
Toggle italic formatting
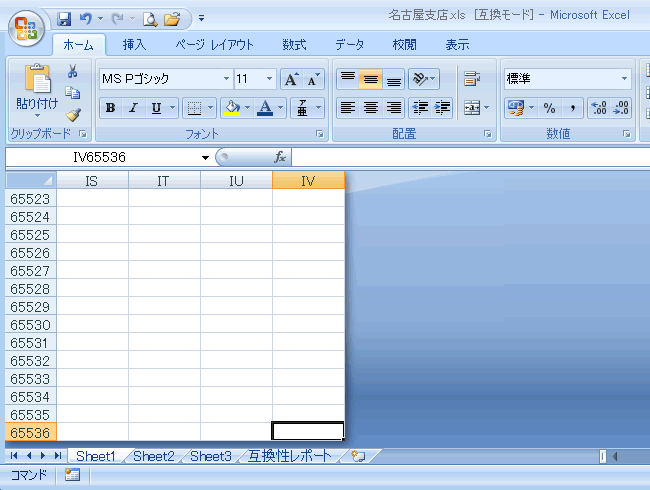(133, 108)
